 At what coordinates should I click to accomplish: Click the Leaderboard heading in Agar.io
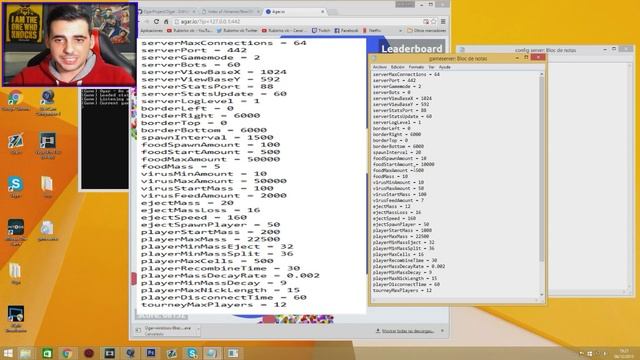click(x=411, y=49)
